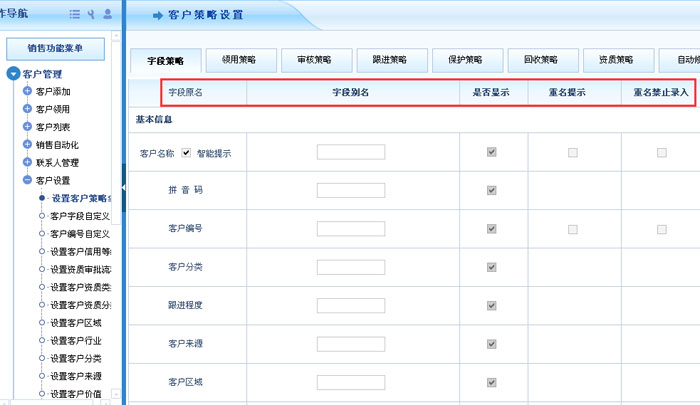Click the 销售功能菜单 button
Image resolution: width=700 pixels, height=405 pixels.
click(56, 47)
